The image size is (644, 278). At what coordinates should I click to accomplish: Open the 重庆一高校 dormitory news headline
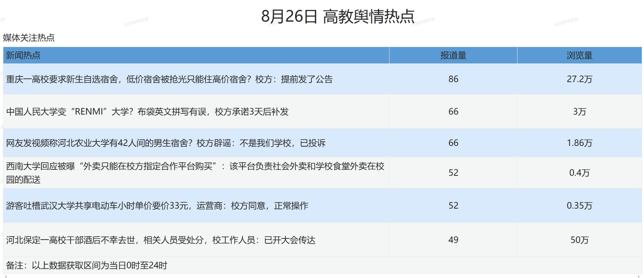point(169,79)
